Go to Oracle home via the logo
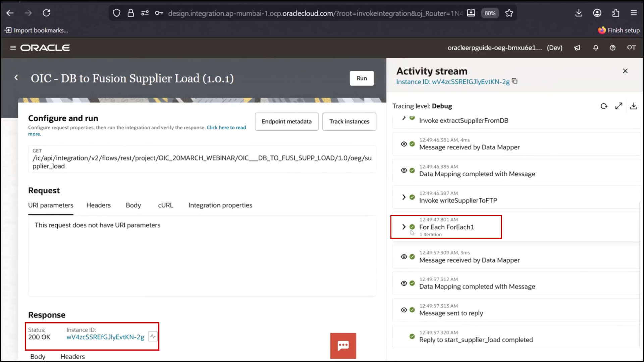 click(x=45, y=48)
